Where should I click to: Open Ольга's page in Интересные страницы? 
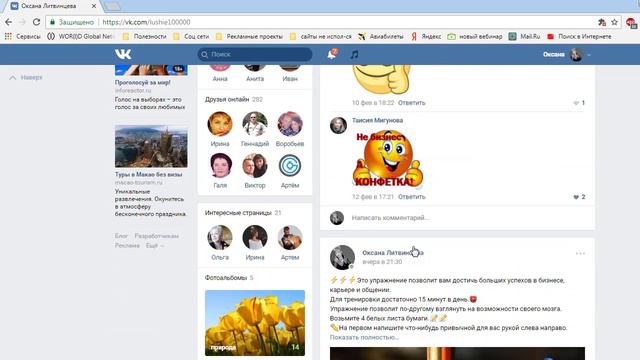click(220, 237)
